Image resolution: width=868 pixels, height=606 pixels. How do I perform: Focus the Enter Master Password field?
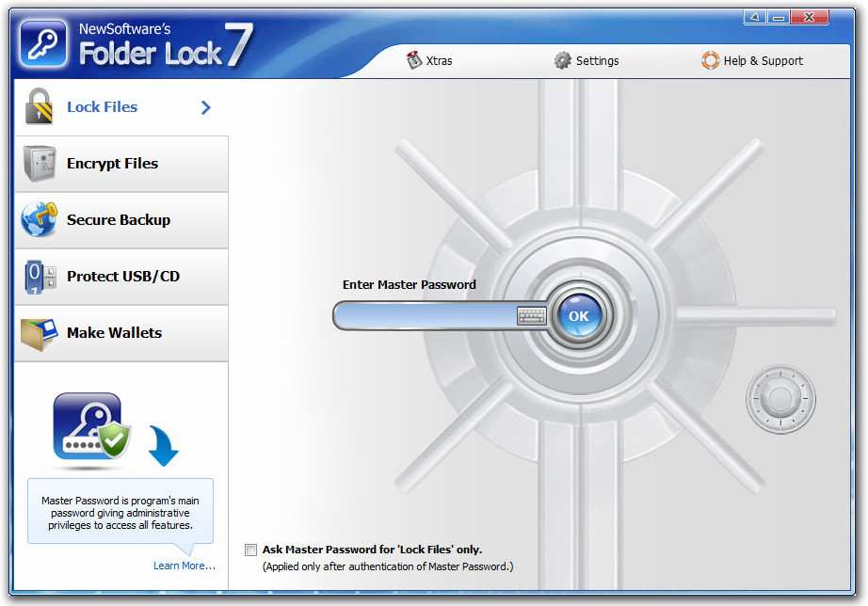[426, 316]
